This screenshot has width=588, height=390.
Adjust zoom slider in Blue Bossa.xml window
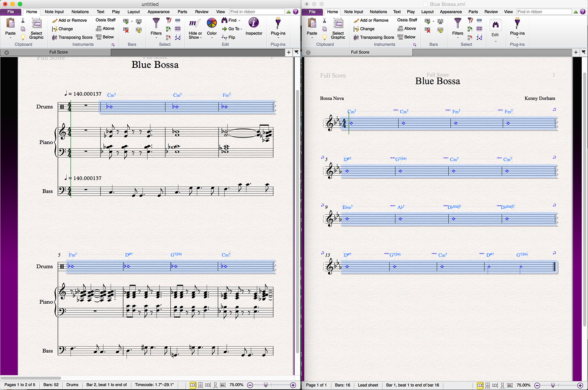[x=553, y=385]
